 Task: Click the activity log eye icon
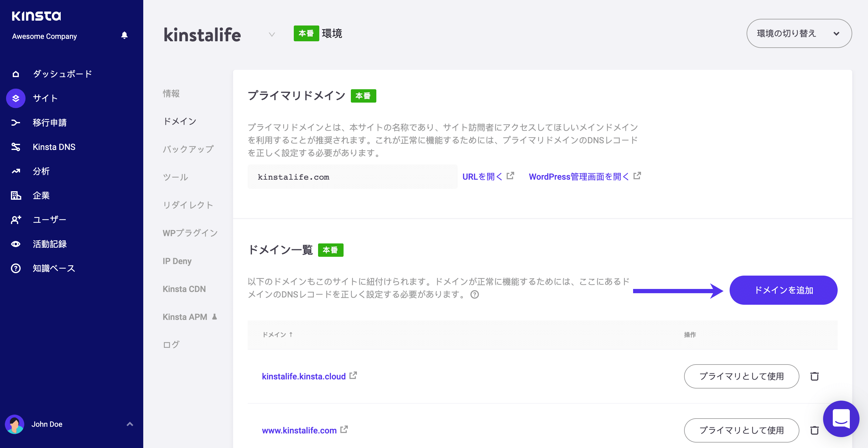click(x=16, y=244)
